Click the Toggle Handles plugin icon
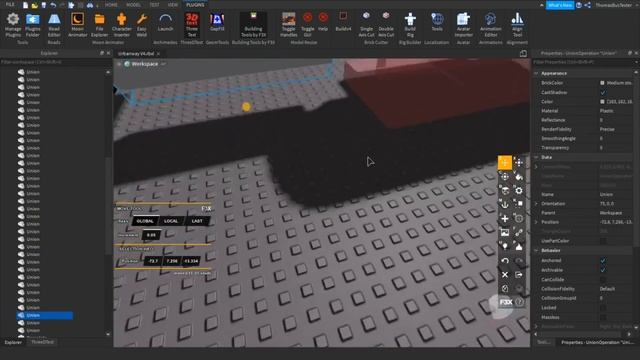Screen dimensions: 640x360 pyautogui.click(x=289, y=25)
